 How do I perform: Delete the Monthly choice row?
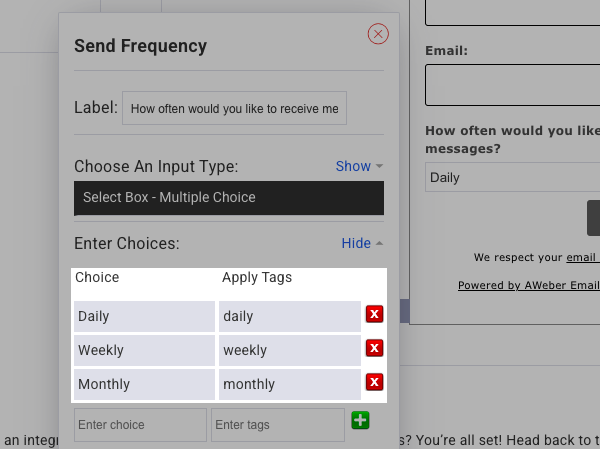[375, 382]
